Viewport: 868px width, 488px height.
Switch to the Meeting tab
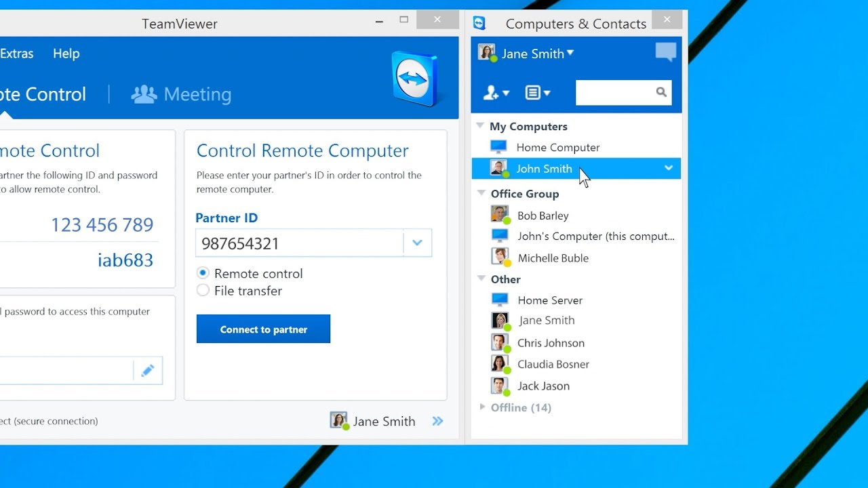click(x=181, y=94)
